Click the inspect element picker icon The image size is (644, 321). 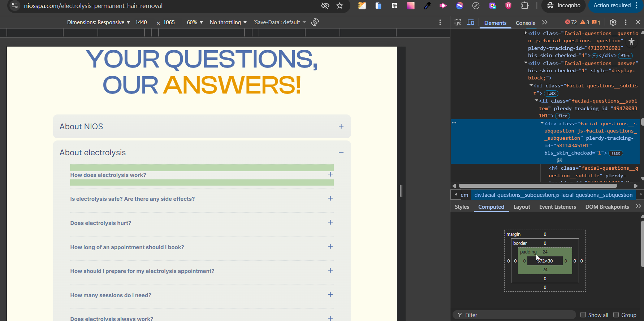[458, 22]
